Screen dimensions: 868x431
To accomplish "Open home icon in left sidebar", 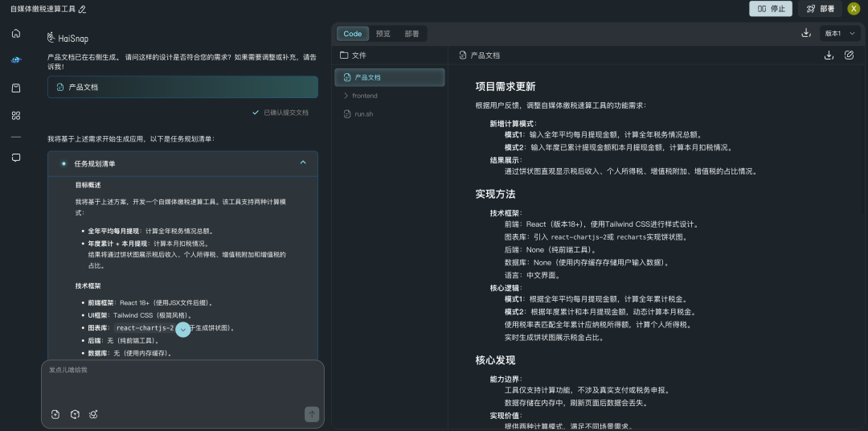I will point(16,33).
